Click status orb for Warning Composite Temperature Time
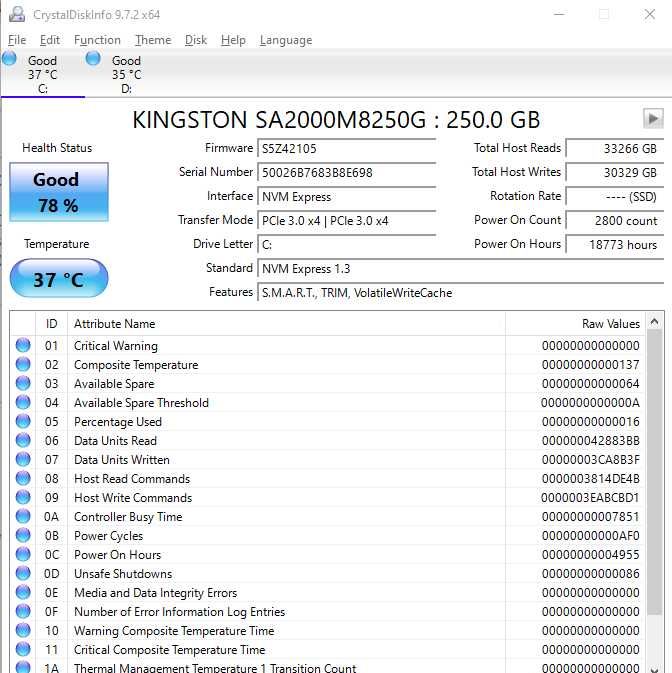The width and height of the screenshot is (672, 673). 23,630
